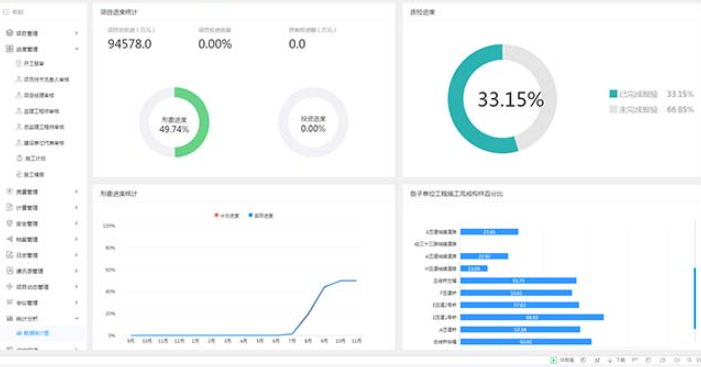Open 日志管理 via its edit-note icon
Image resolution: width=701 pixels, height=367 pixels.
click(x=9, y=255)
